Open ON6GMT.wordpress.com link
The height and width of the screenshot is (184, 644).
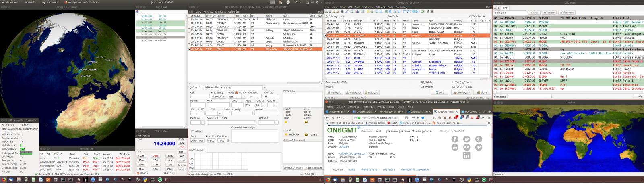[x=353, y=153]
